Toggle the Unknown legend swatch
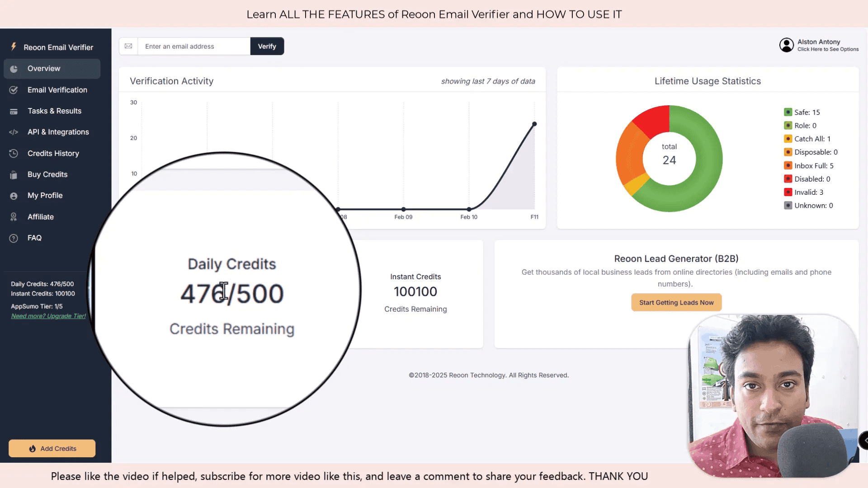The width and height of the screenshot is (868, 488). tap(788, 206)
